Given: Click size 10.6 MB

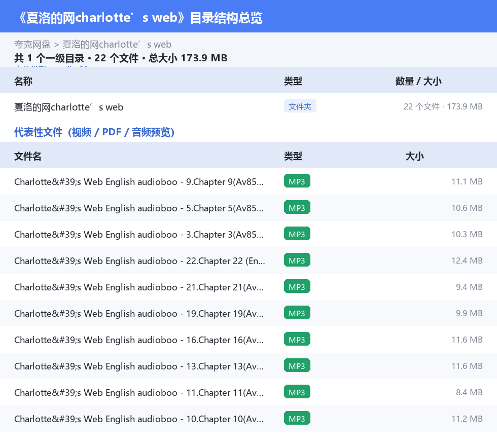Looking at the screenshot, I should [x=467, y=208].
